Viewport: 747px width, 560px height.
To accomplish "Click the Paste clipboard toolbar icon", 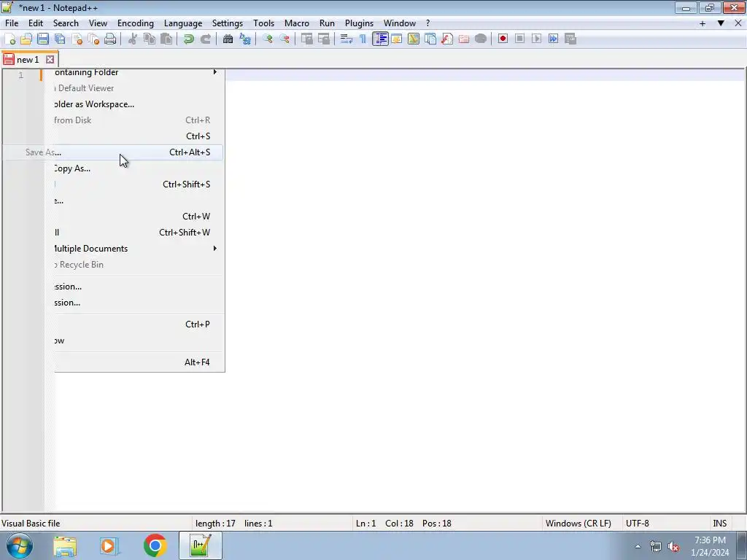I will pos(166,39).
